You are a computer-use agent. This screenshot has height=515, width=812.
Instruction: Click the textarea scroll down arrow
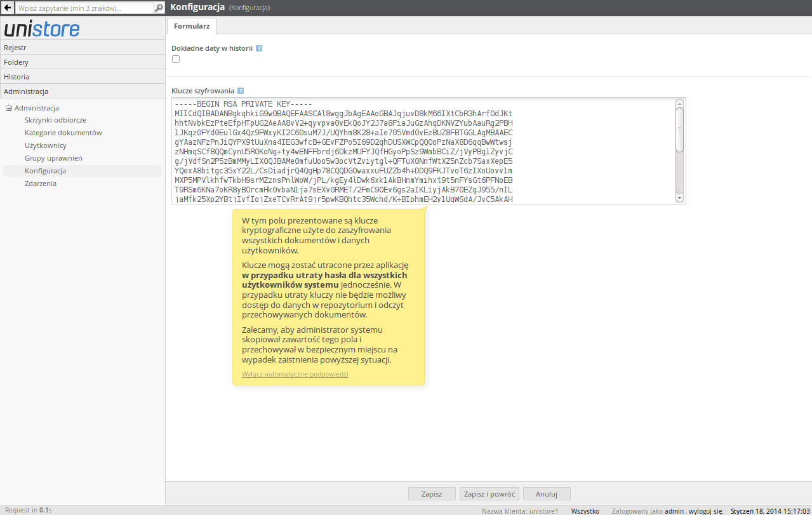679,198
